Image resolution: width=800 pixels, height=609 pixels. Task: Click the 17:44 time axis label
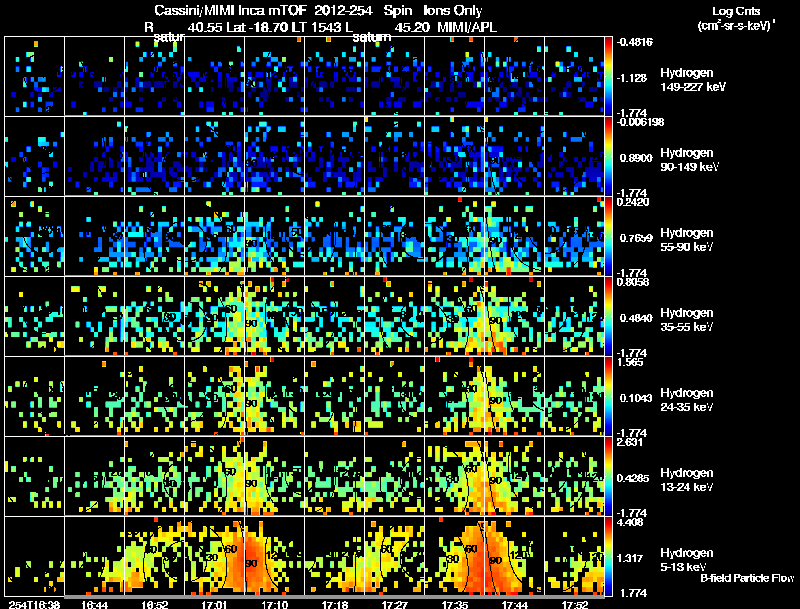pos(515,604)
